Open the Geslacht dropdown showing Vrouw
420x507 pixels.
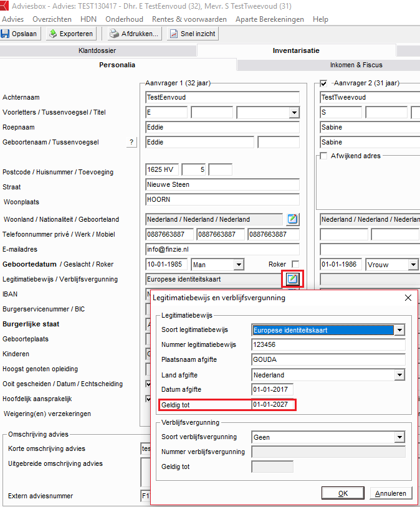point(413,265)
